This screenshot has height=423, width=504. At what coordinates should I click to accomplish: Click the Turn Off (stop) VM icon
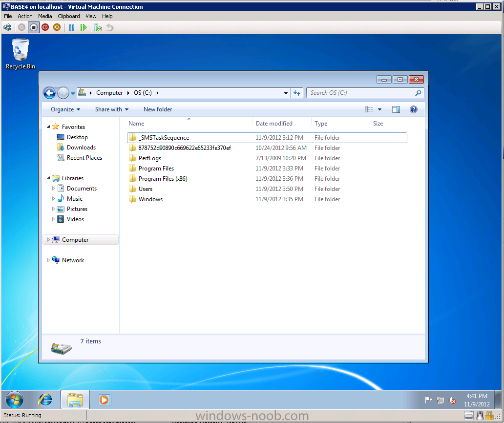(33, 28)
